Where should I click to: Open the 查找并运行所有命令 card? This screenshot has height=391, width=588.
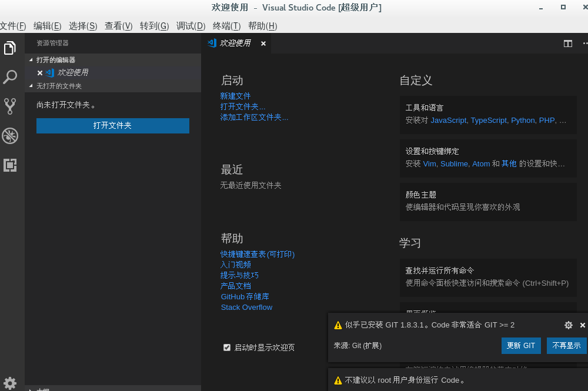pyautogui.click(x=488, y=278)
